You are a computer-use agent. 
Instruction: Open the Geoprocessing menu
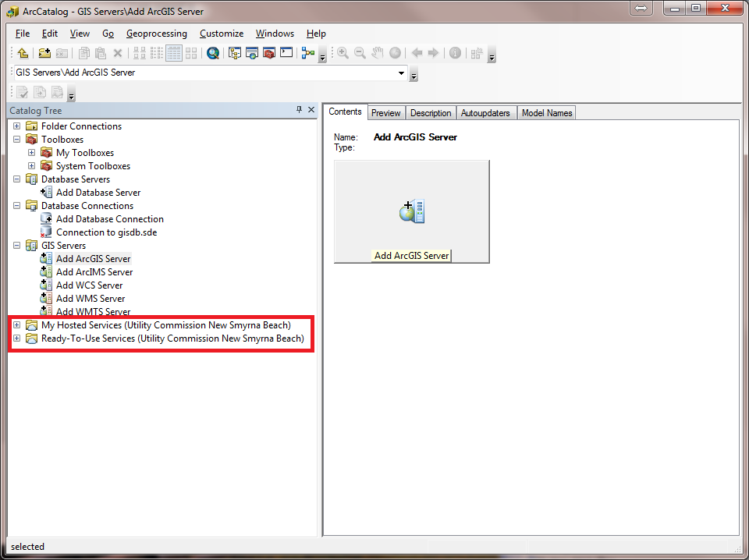(x=157, y=34)
